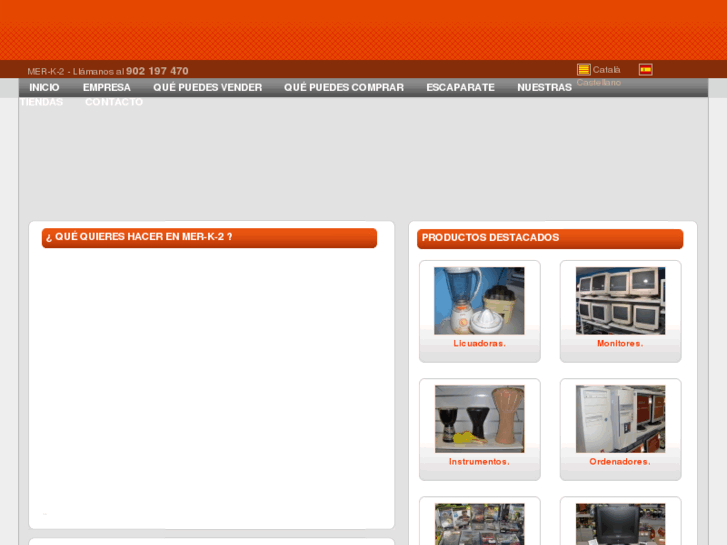This screenshot has width=727, height=545.
Task: Follow the Licuadoras link
Action: (479, 344)
